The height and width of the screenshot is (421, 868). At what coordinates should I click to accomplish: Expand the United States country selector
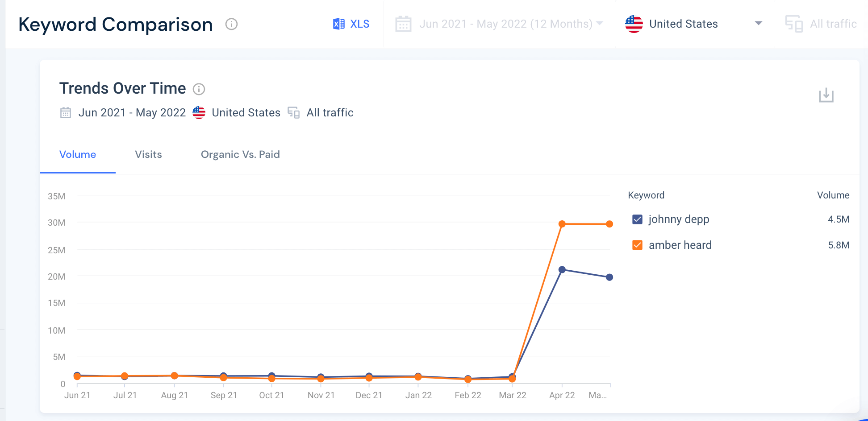pos(758,24)
